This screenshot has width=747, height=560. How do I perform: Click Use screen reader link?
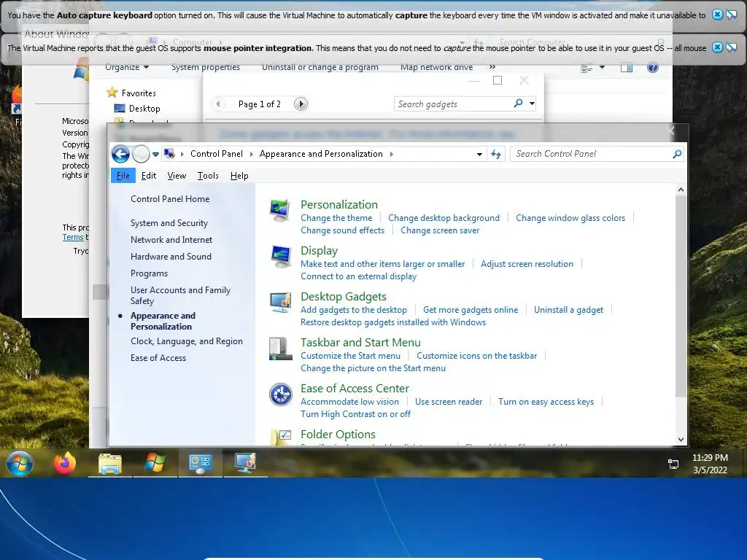tap(449, 402)
